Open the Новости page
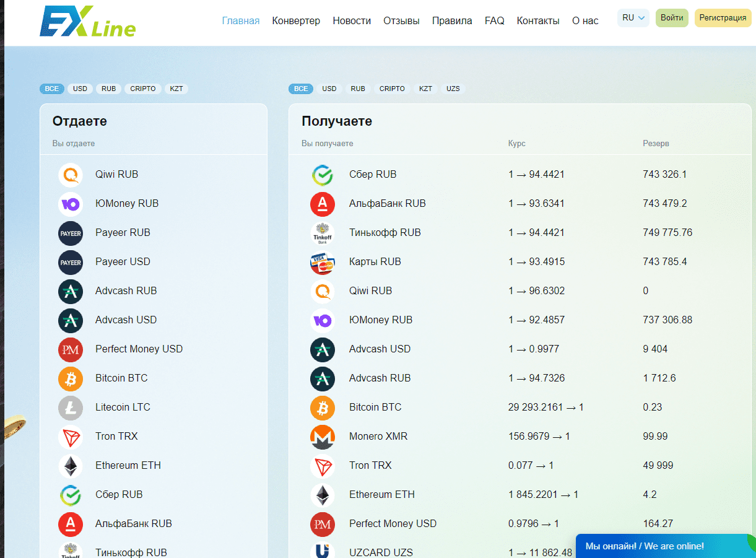This screenshot has height=558, width=756. [x=352, y=20]
